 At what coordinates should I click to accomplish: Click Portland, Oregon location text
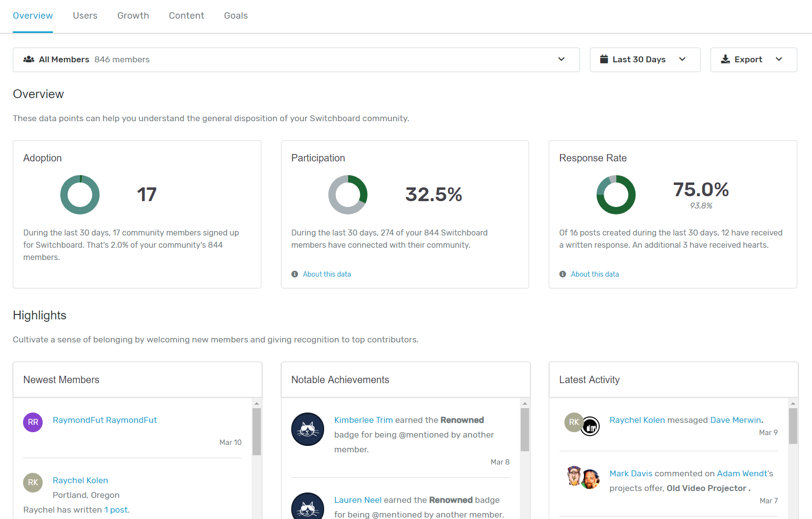[86, 495]
